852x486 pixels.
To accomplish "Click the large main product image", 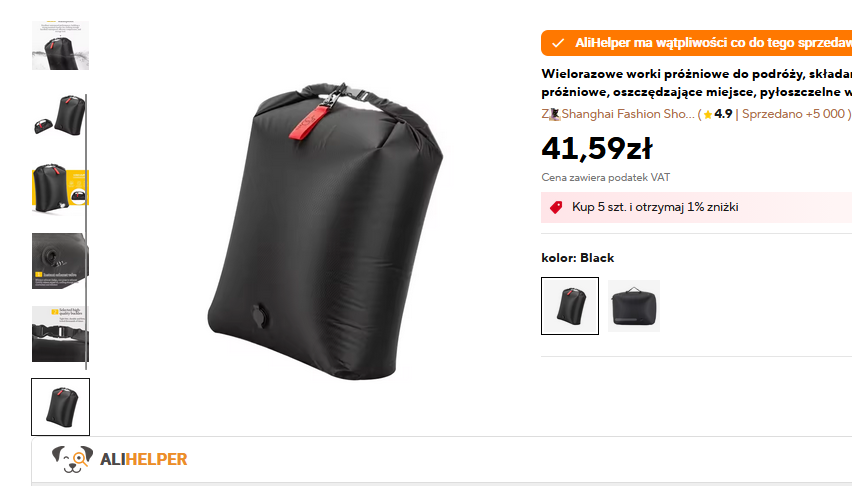I will point(325,231).
